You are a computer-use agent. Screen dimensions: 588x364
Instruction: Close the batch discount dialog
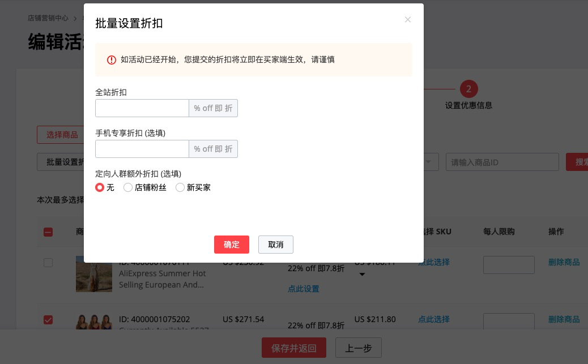(x=408, y=19)
